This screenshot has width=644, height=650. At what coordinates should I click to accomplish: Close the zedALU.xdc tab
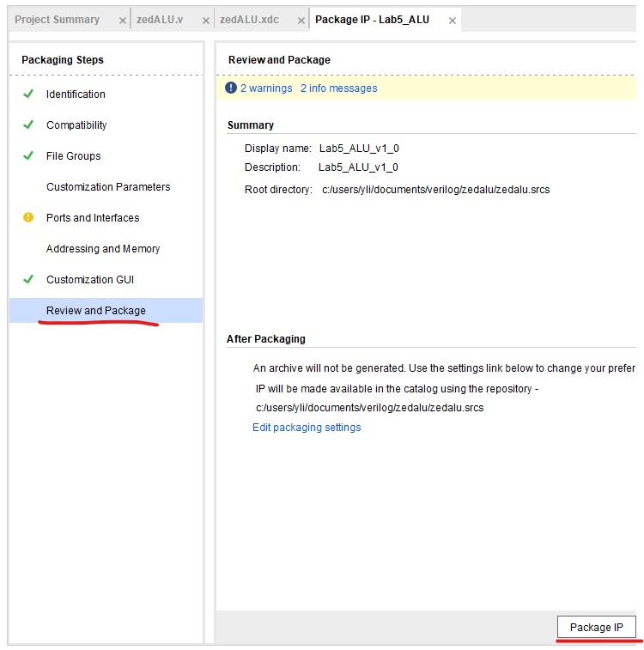pos(301,21)
